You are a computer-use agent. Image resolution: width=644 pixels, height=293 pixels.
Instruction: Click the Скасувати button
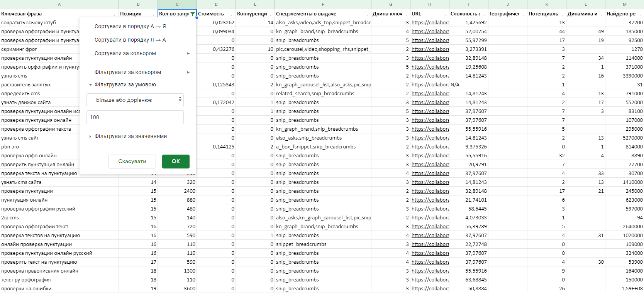point(132,161)
